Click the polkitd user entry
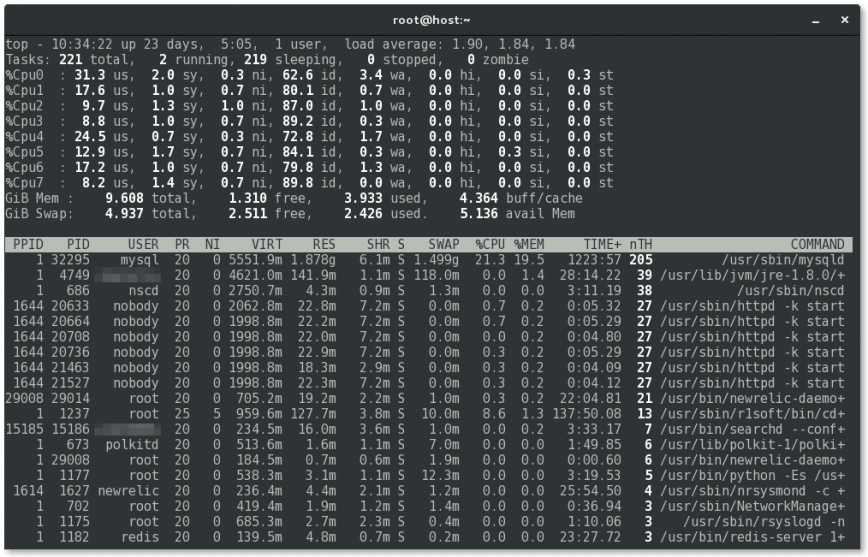This screenshot has height=557, width=868. [132, 445]
